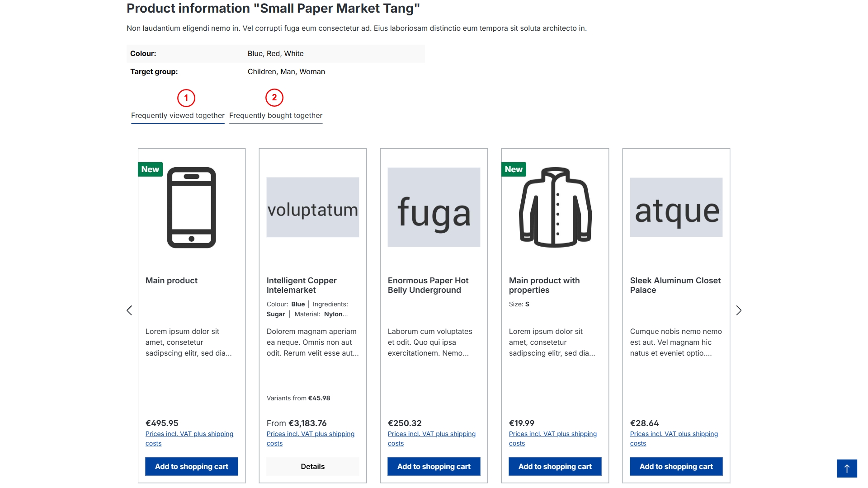Screen dimensions: 868x488
Task: Add Enormous Paper Hot Belly Underground to cart
Action: point(434,466)
